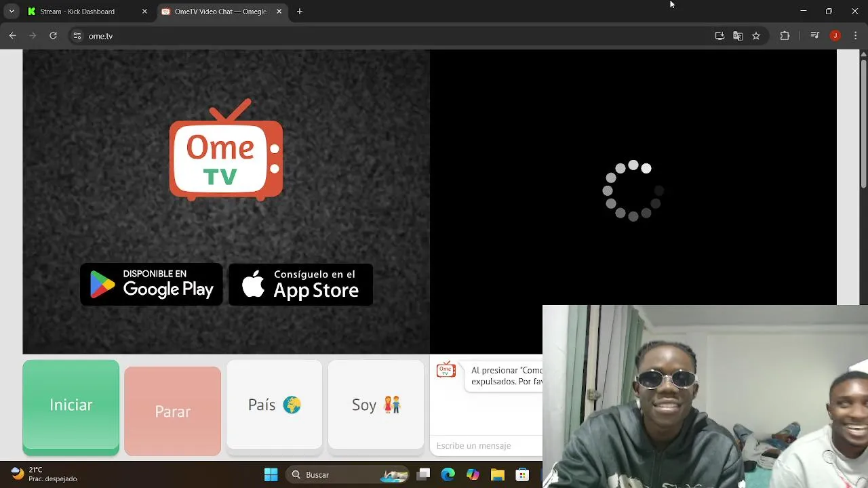Select the OmeTV Video Chat tab
Image resolution: width=868 pixels, height=488 pixels.
click(222, 12)
